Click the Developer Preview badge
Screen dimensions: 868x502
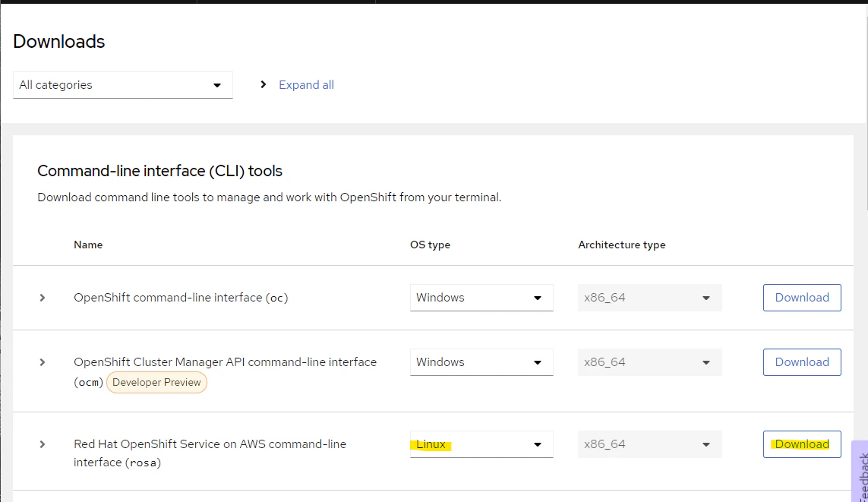point(156,383)
